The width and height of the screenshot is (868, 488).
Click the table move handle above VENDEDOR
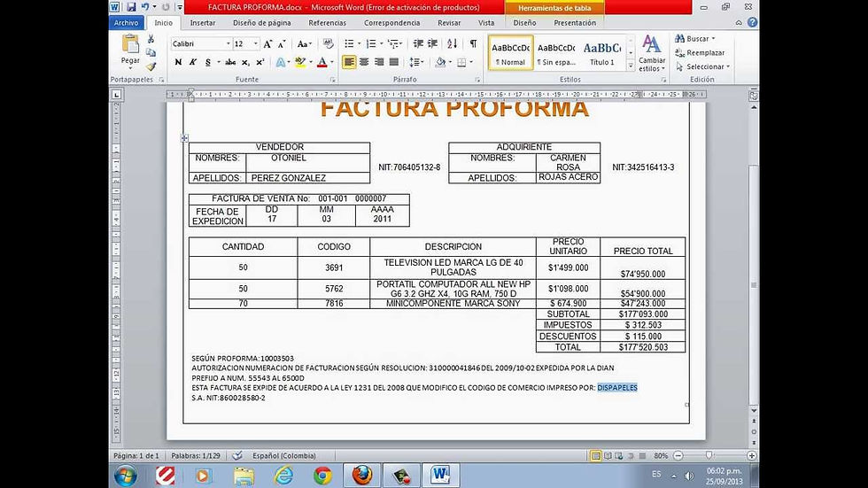click(x=184, y=138)
